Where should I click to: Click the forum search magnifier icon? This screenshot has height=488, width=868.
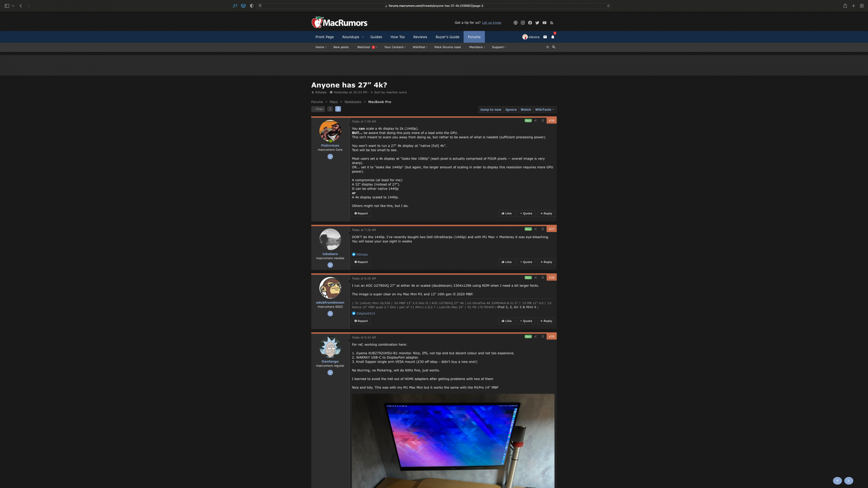553,47
